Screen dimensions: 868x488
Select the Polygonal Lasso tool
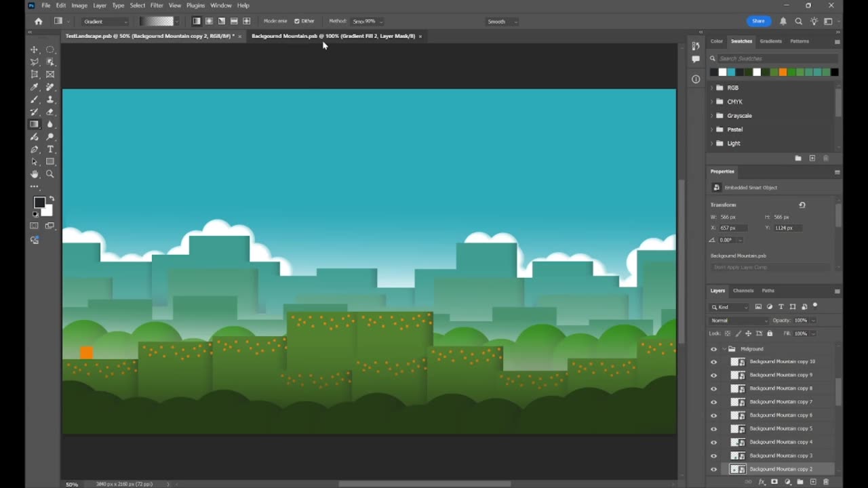pos(35,62)
